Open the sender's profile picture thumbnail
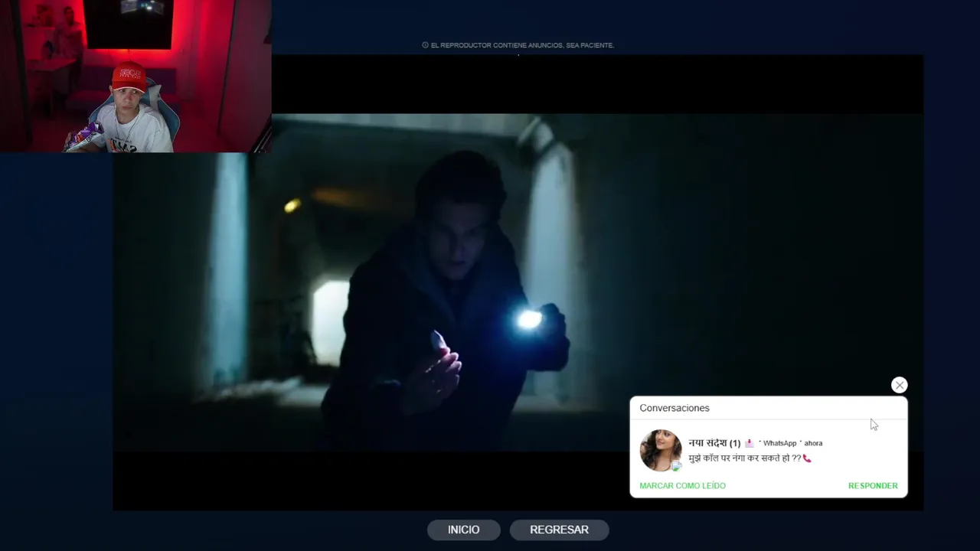This screenshot has width=980, height=551. click(x=661, y=450)
